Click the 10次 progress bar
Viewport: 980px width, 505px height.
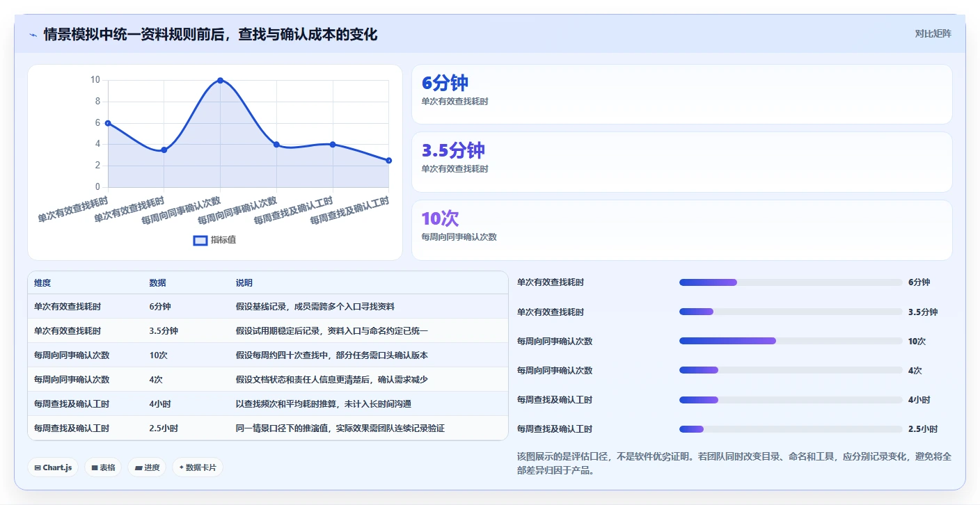pyautogui.click(x=791, y=341)
